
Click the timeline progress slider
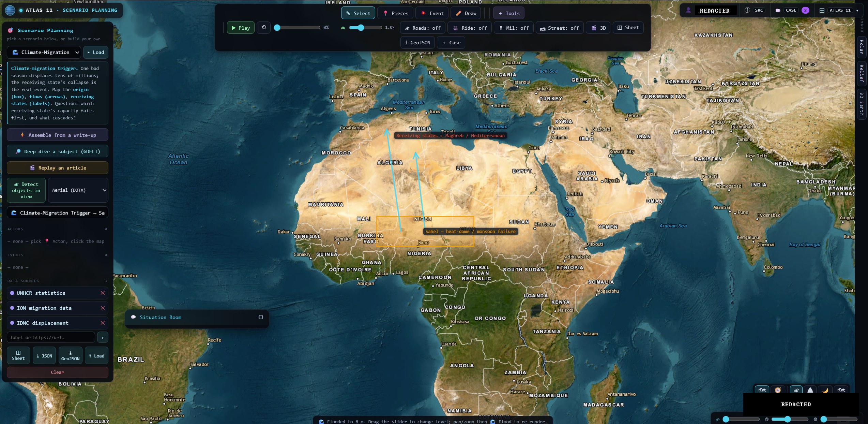298,28
